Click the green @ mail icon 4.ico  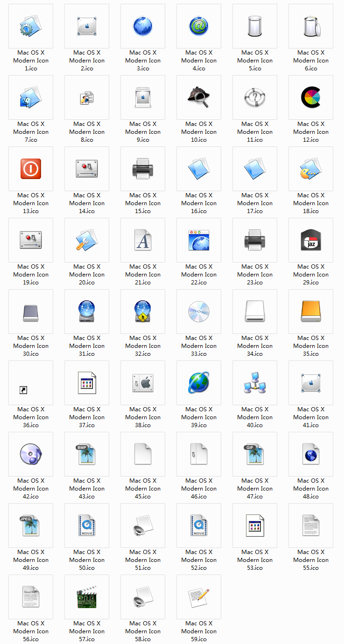pyautogui.click(x=199, y=26)
